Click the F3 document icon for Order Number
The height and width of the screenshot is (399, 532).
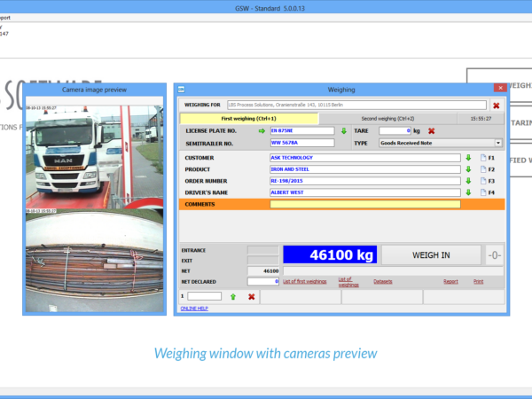pyautogui.click(x=483, y=181)
